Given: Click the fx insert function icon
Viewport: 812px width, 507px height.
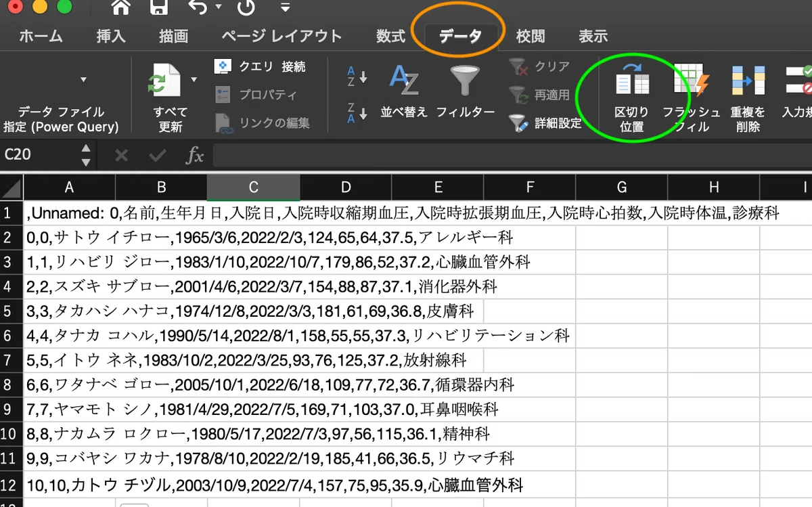Looking at the screenshot, I should point(195,156).
